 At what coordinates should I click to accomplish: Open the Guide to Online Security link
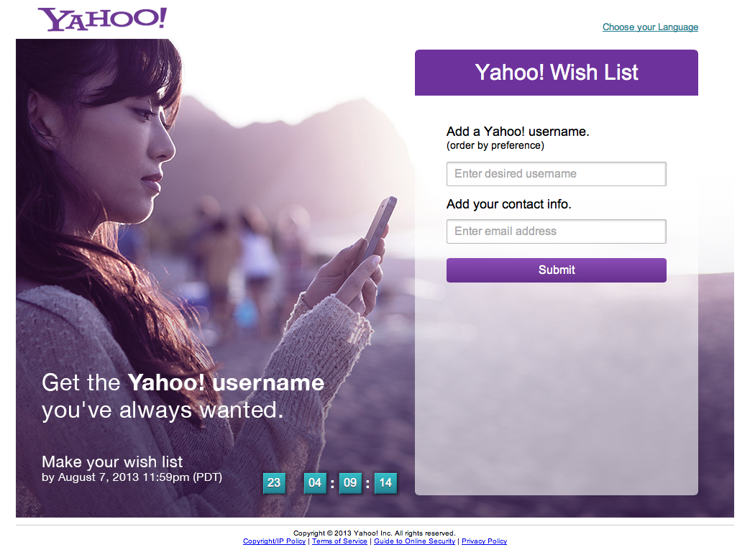(x=414, y=541)
